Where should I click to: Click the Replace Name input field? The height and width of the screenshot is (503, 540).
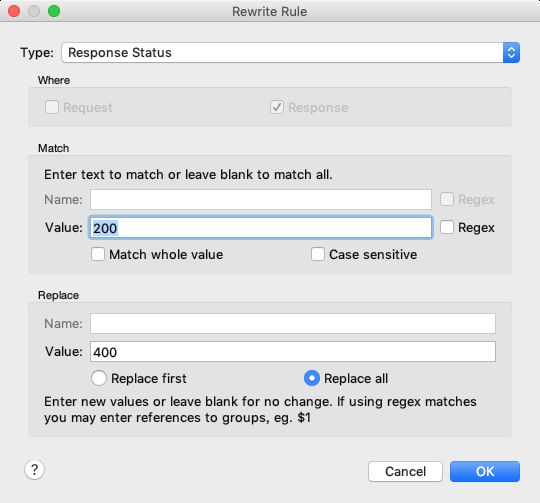(x=293, y=323)
